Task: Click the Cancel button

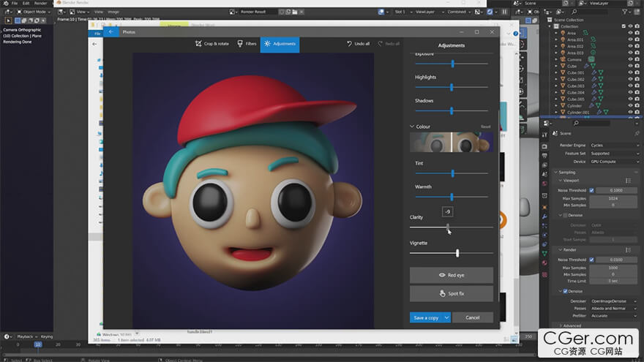Action: [x=472, y=317]
